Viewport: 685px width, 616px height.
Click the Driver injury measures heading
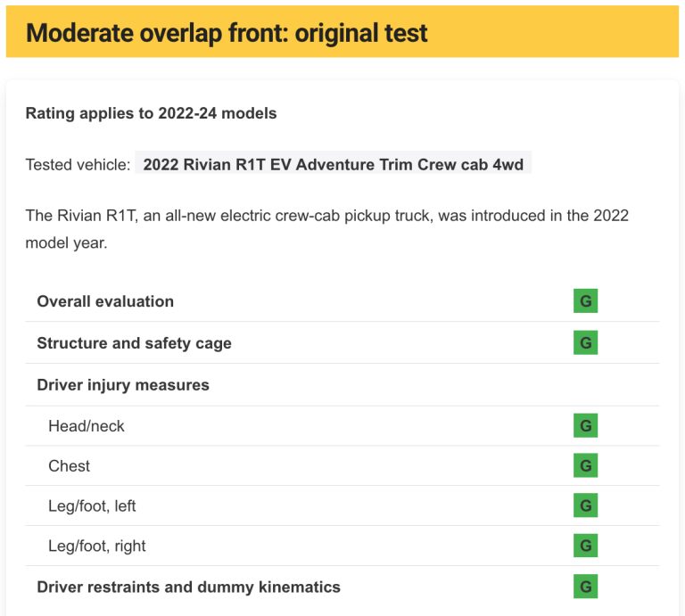pyautogui.click(x=123, y=385)
